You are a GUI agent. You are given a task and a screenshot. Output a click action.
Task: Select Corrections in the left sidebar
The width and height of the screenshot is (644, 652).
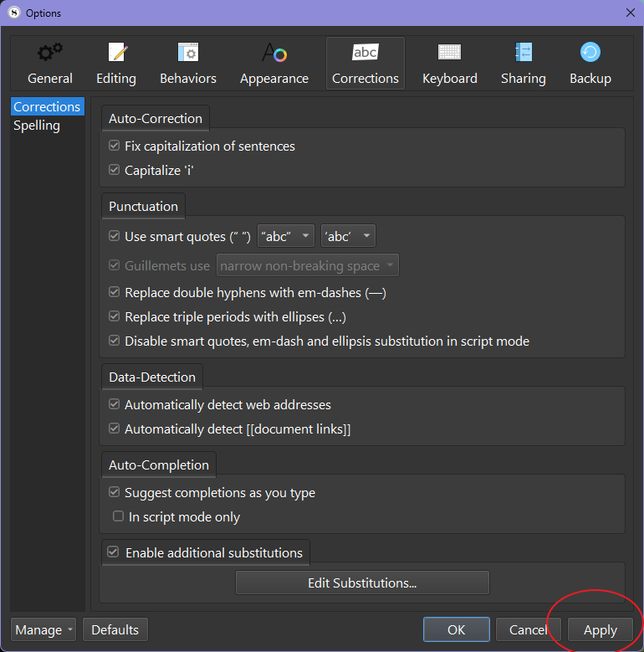(x=47, y=107)
